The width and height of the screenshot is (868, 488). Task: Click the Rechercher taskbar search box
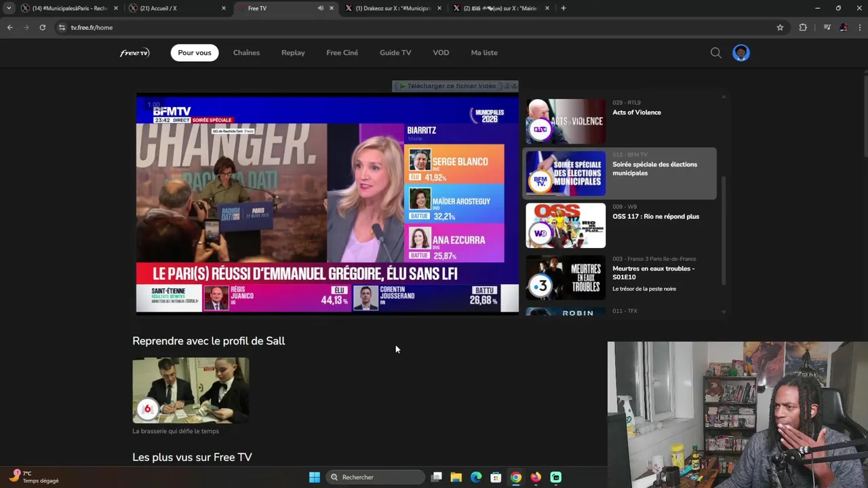(375, 477)
